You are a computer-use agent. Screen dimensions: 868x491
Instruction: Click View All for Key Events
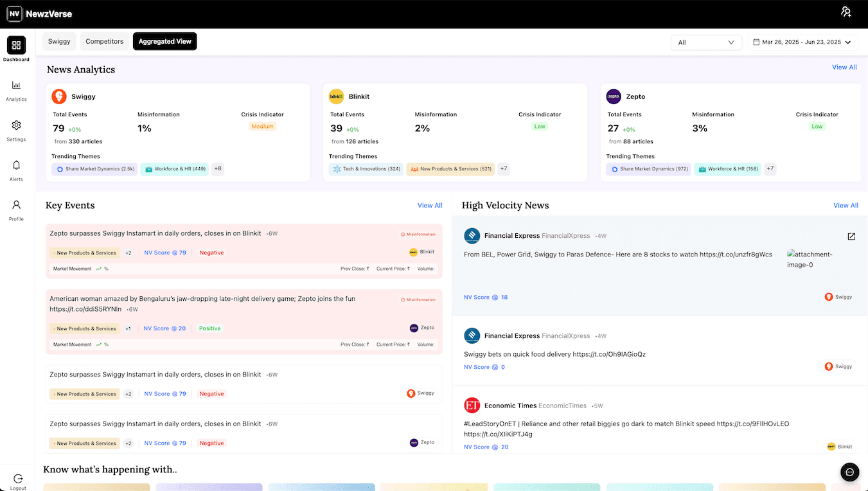tap(430, 206)
